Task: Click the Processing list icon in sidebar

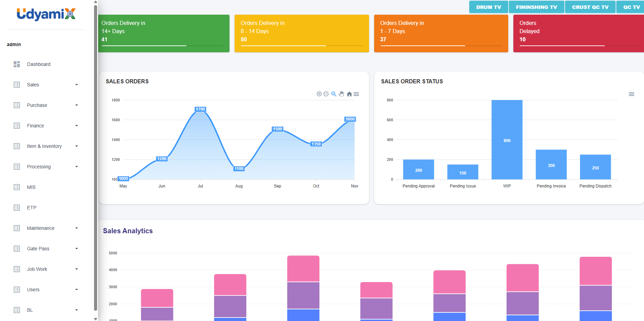Action: click(17, 167)
